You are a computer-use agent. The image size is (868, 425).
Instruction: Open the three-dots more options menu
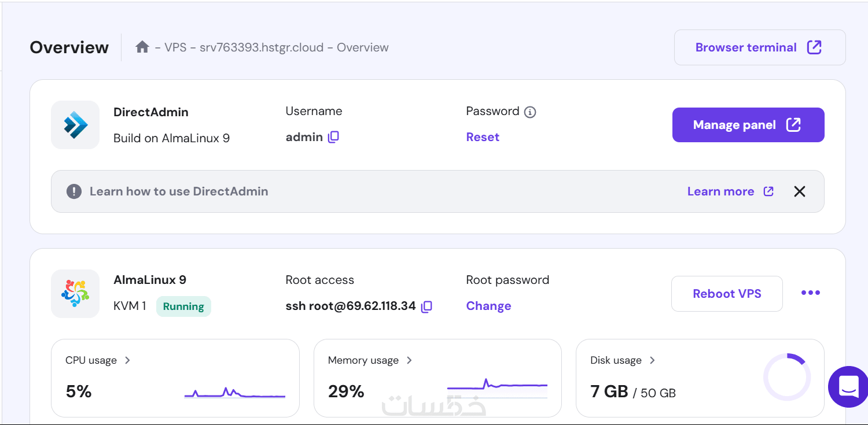pos(811,293)
